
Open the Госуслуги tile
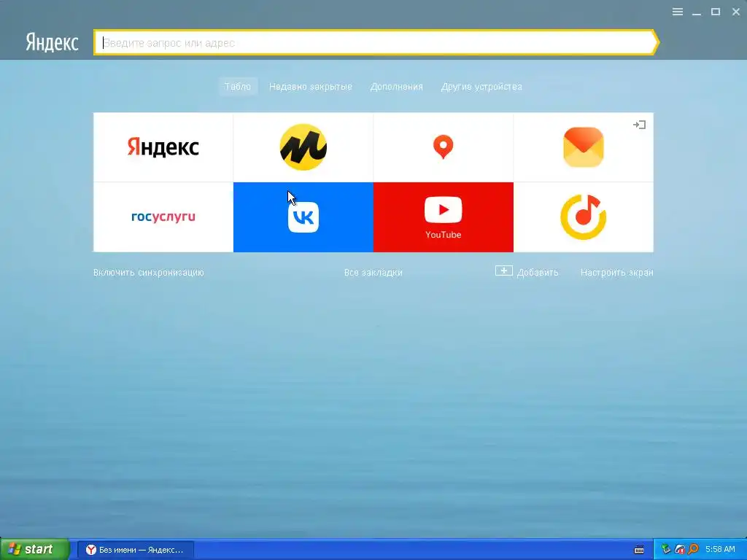pos(163,217)
